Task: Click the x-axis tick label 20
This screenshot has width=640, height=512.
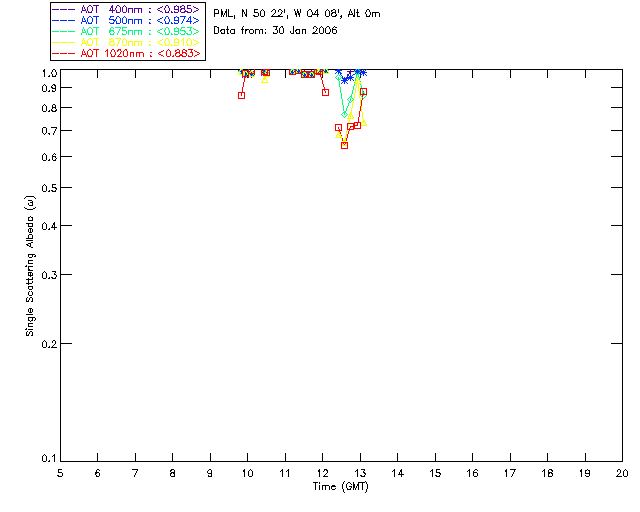Action: (x=622, y=473)
